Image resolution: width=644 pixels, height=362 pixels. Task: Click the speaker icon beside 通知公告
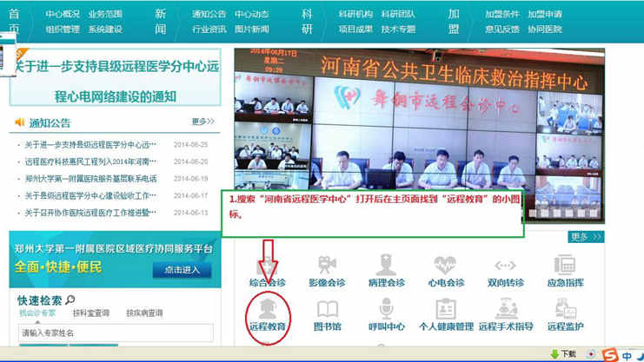click(20, 122)
